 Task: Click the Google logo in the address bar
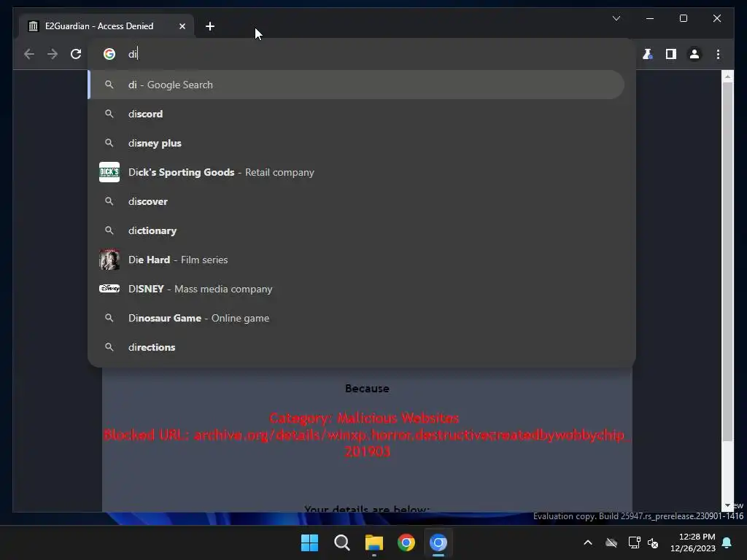(109, 54)
